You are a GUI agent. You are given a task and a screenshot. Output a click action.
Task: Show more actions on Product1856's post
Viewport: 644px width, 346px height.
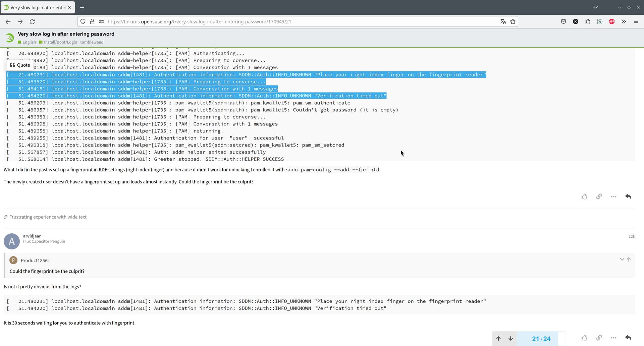pos(613,196)
